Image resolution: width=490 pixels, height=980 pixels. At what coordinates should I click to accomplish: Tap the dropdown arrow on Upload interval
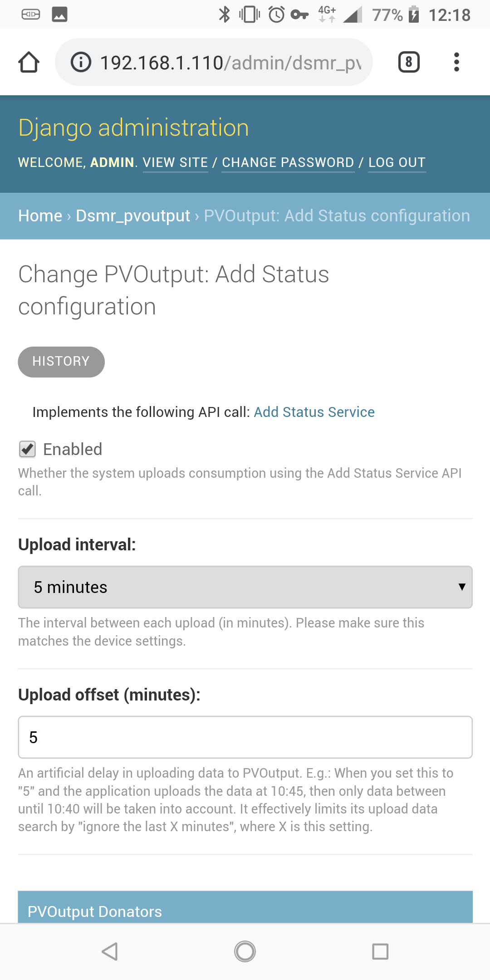pos(461,587)
